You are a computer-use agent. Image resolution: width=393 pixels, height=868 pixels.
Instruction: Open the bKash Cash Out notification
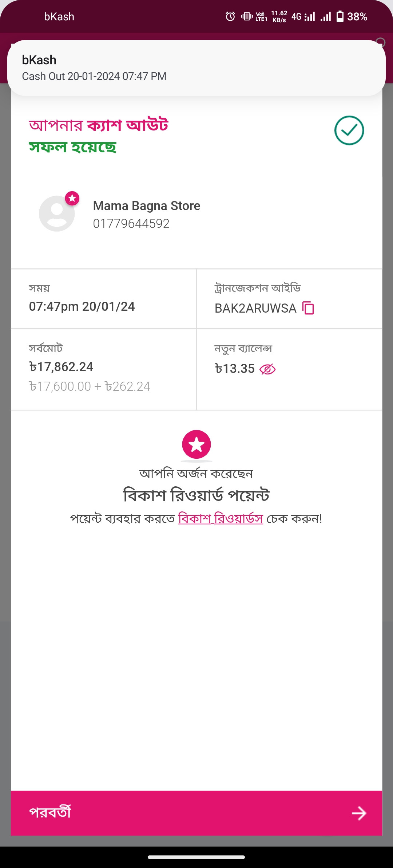pyautogui.click(x=196, y=68)
